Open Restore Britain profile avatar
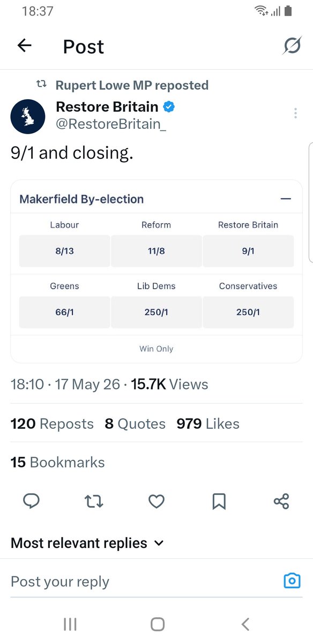The width and height of the screenshot is (313, 644). pyautogui.click(x=28, y=116)
